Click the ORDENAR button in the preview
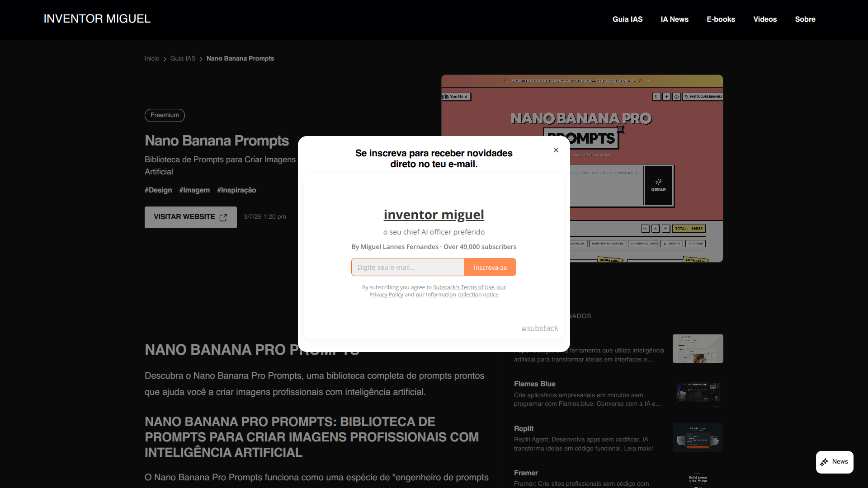This screenshot has width=868, height=488. [672, 244]
